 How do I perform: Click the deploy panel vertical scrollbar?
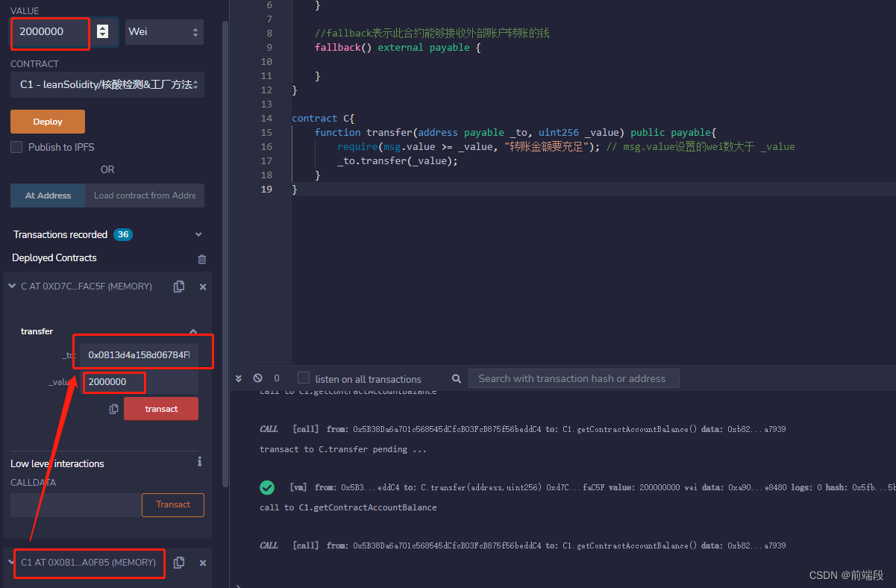225,254
